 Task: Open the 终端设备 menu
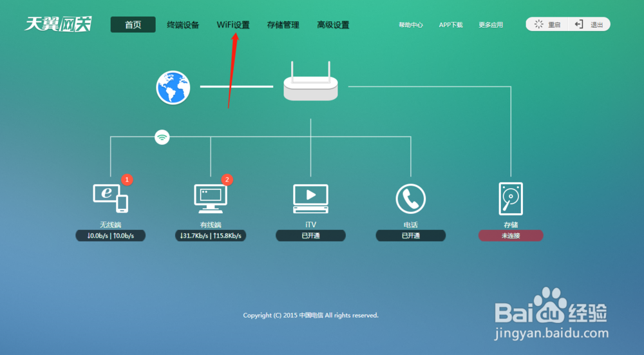[183, 25]
